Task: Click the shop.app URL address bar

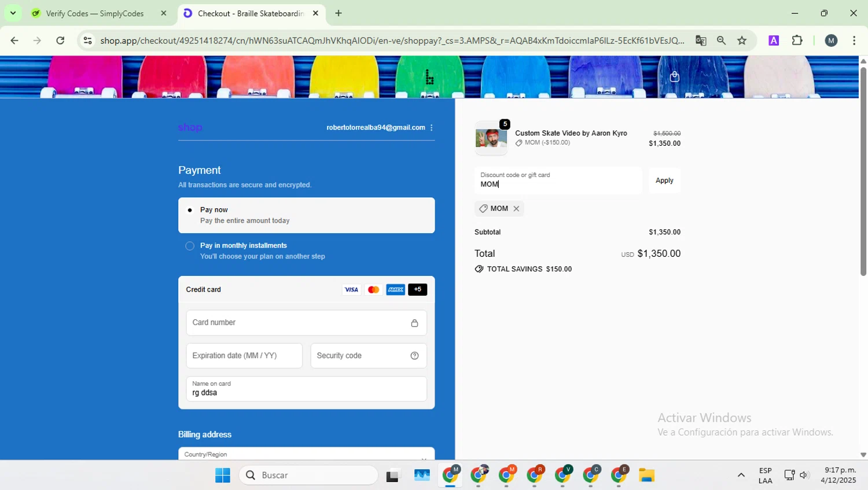Action: pos(392,40)
